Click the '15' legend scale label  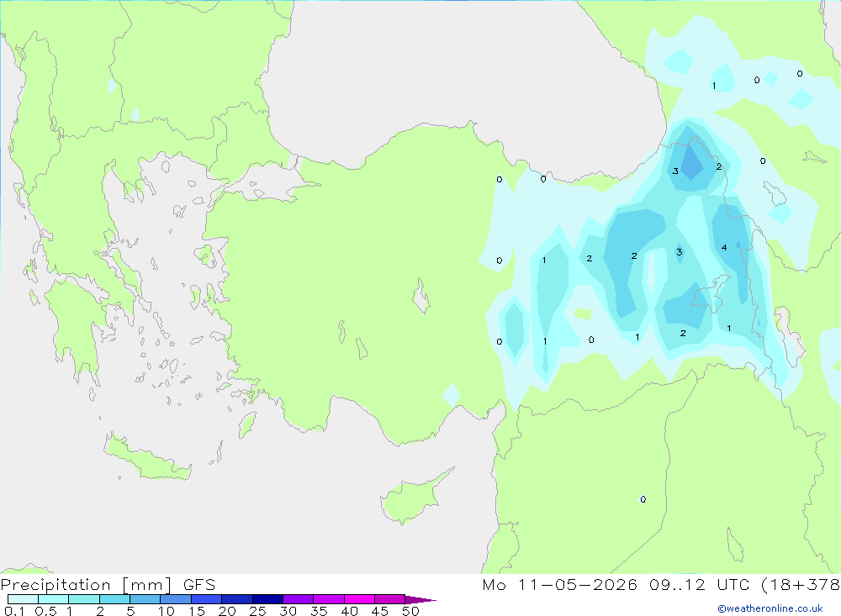point(197,611)
